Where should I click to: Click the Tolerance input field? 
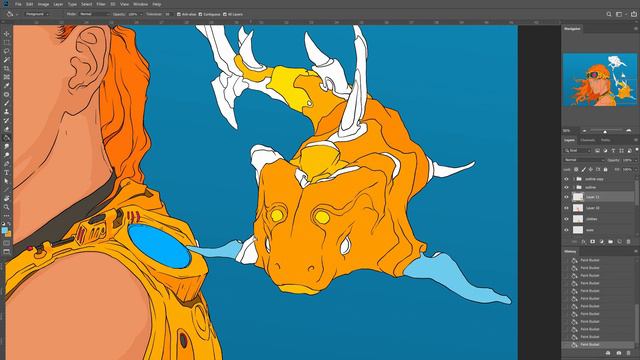[168, 14]
